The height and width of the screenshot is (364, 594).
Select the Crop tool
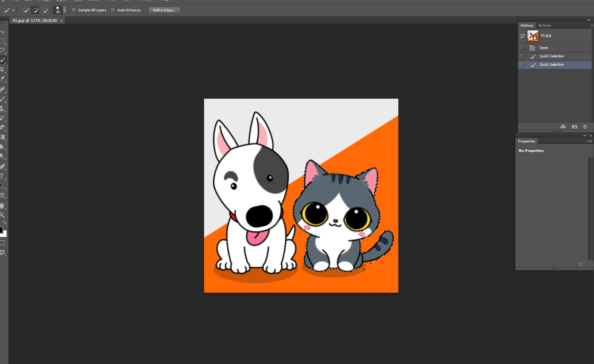coord(3,69)
